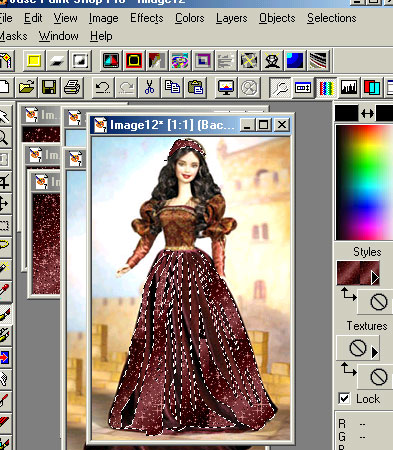Pick a color from the rainbow palette
The height and width of the screenshot is (450, 393).
click(364, 182)
